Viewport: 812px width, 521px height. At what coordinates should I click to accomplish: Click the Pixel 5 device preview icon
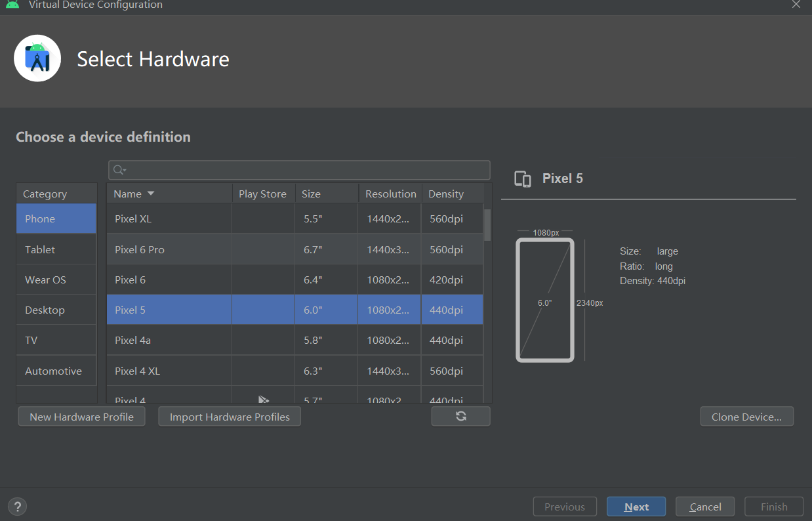pyautogui.click(x=523, y=179)
